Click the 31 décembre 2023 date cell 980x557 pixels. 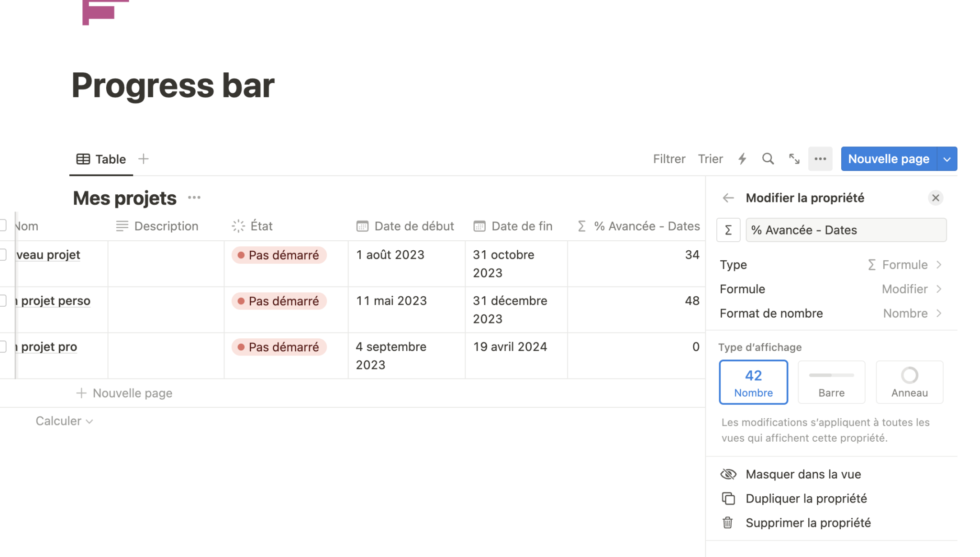click(x=516, y=310)
